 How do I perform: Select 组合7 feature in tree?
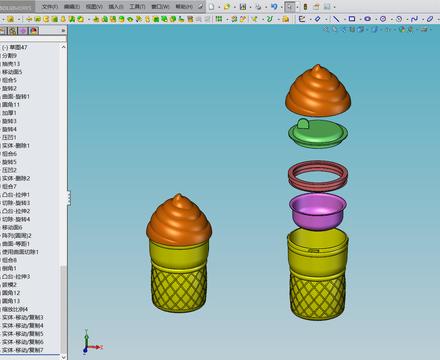tap(9, 186)
